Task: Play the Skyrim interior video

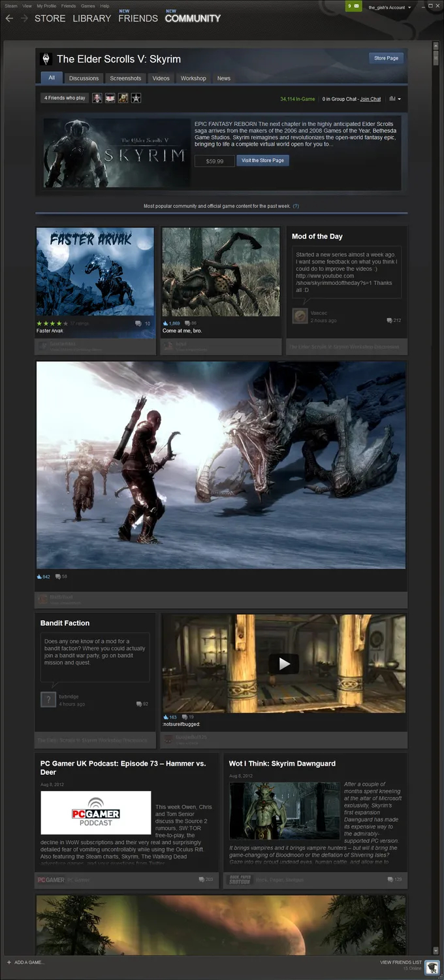Action: tap(283, 664)
